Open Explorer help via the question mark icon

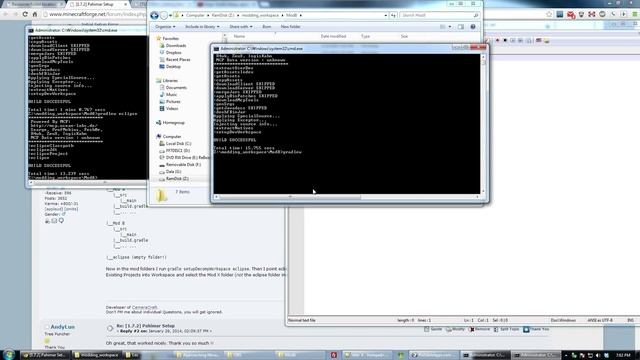(x=473, y=27)
